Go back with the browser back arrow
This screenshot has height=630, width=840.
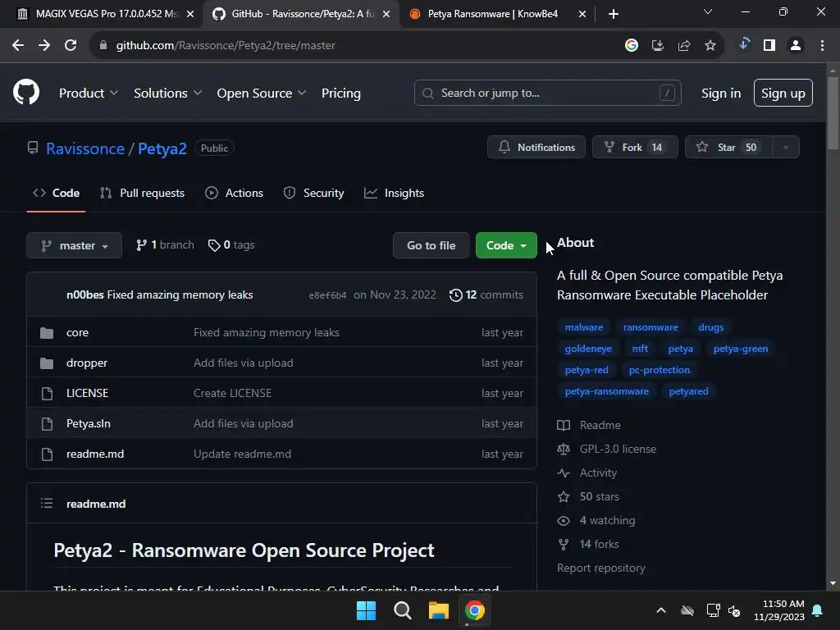18,46
